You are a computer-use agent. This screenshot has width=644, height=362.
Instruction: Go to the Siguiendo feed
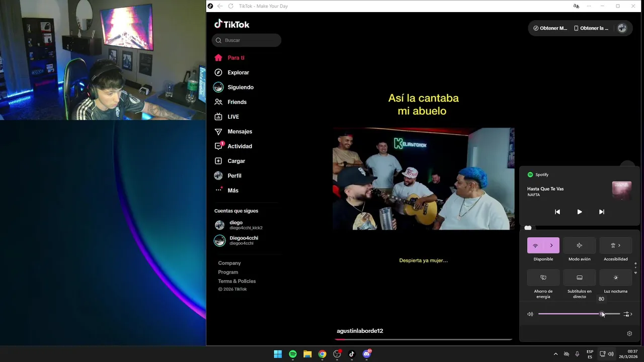click(234, 87)
